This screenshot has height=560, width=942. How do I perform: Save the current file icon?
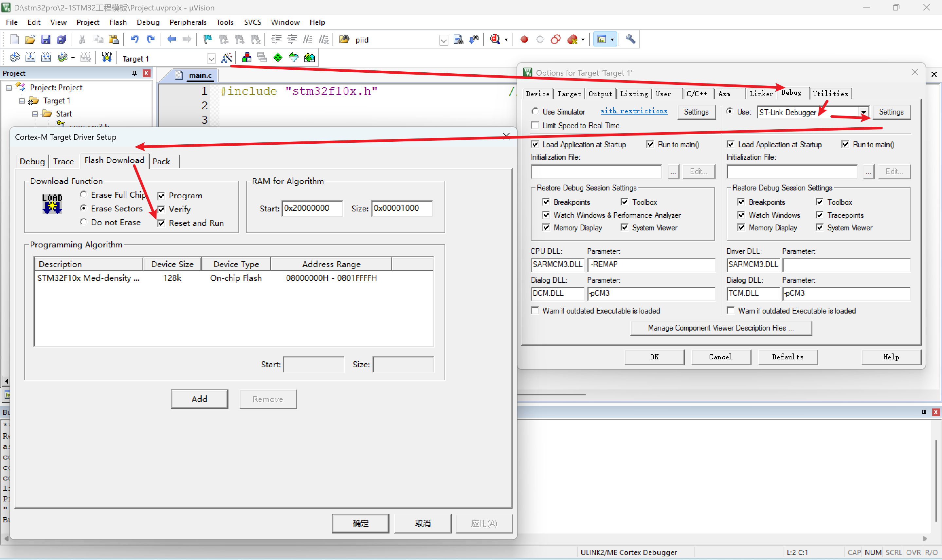coord(45,39)
